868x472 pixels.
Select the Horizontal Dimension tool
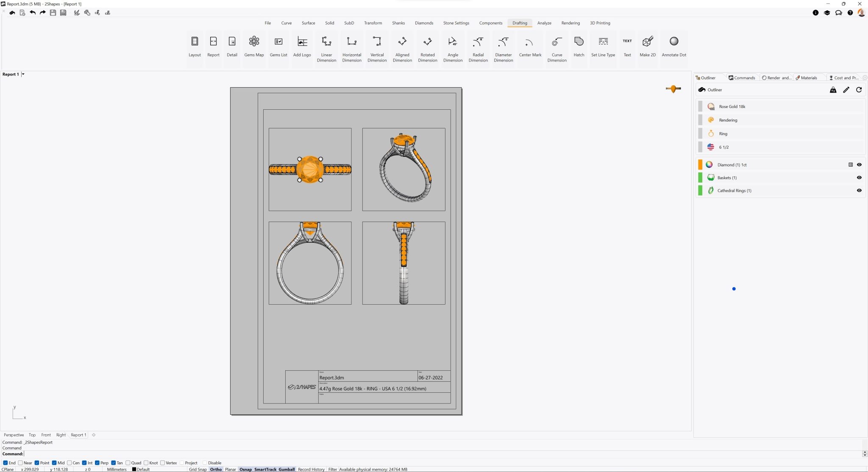click(x=352, y=49)
